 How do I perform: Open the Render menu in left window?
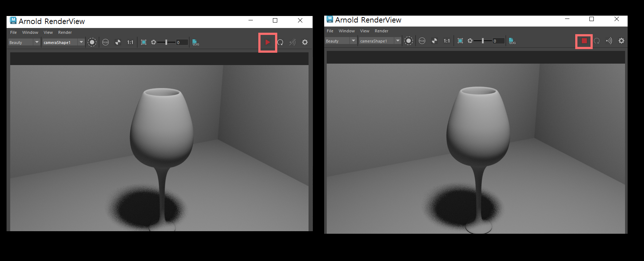[x=65, y=32]
